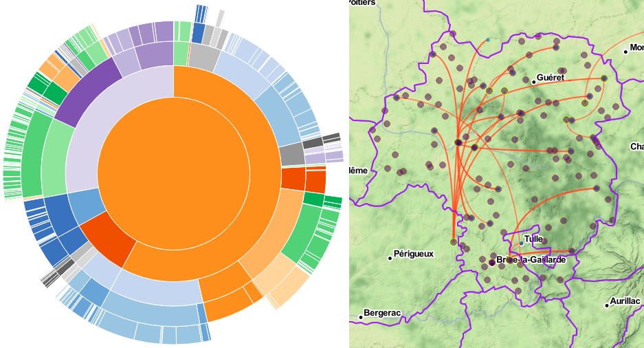644x348 pixels.
Task: Click the black dot marker for Guéret
Action: tap(533, 82)
